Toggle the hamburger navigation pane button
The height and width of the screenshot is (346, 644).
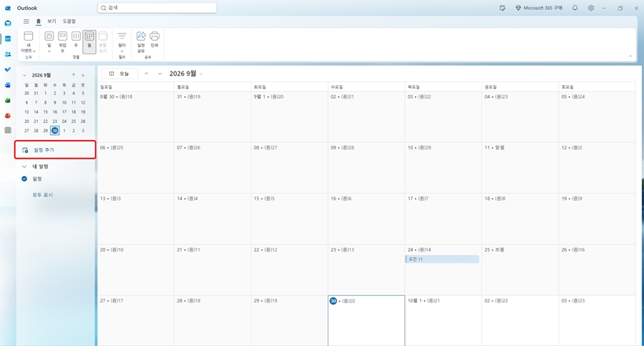point(26,21)
